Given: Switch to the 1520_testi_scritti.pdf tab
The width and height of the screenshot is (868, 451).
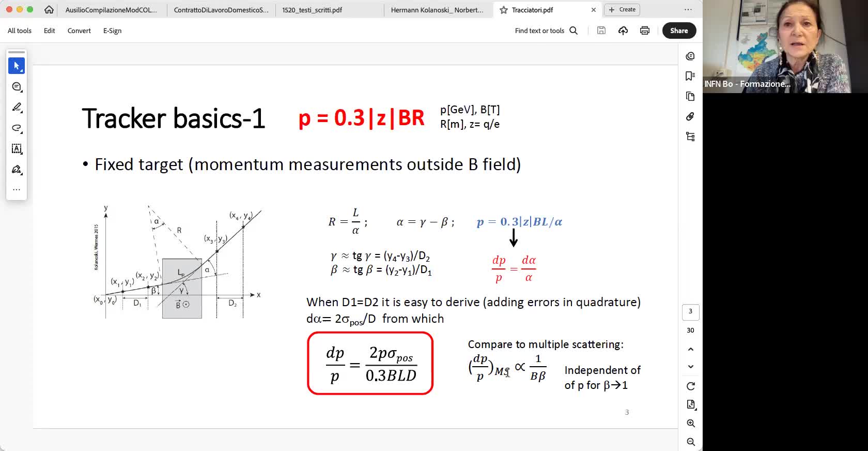Looking at the screenshot, I should [x=312, y=10].
